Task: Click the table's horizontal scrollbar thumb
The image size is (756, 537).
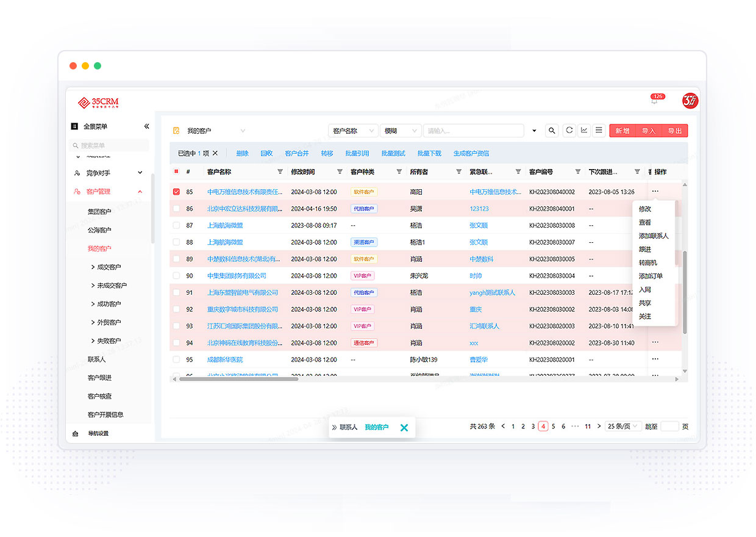Action: [238, 379]
